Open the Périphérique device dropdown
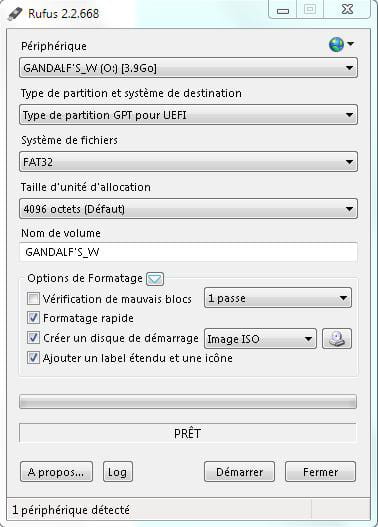The width and height of the screenshot is (378, 527). [188, 68]
